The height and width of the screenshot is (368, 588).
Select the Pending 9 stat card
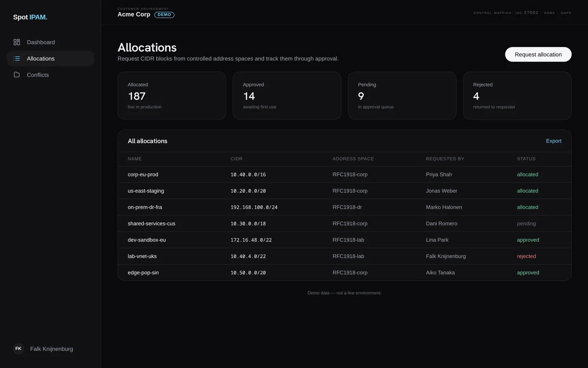(402, 95)
